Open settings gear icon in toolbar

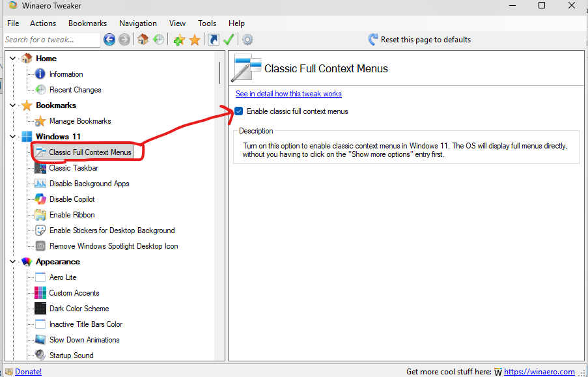pyautogui.click(x=247, y=39)
